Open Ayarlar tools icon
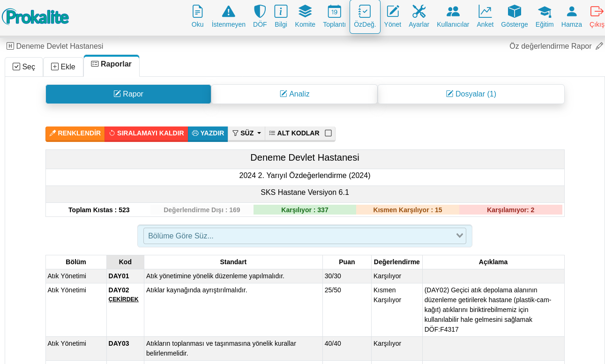The image size is (605, 364). click(x=419, y=11)
